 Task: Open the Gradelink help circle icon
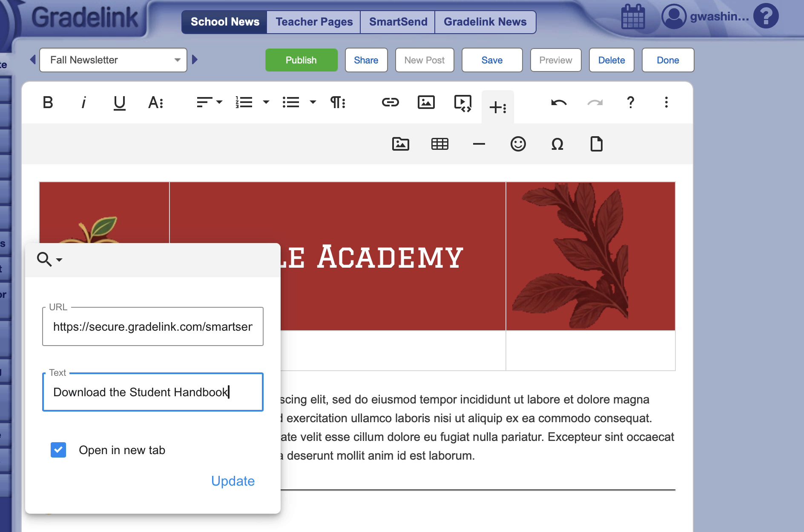click(766, 16)
